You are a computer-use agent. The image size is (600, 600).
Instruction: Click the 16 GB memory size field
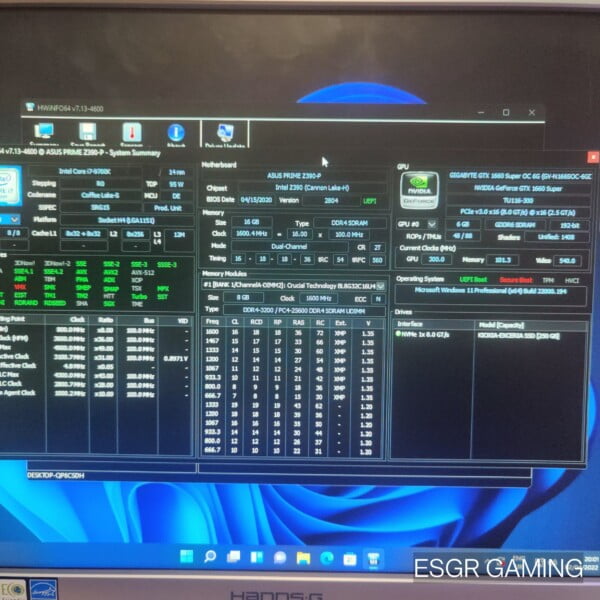(251, 222)
